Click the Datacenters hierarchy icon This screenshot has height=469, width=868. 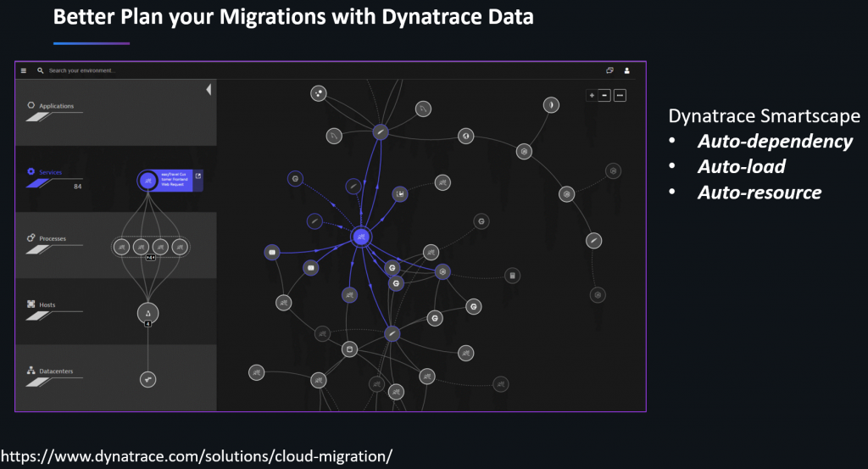tap(31, 371)
